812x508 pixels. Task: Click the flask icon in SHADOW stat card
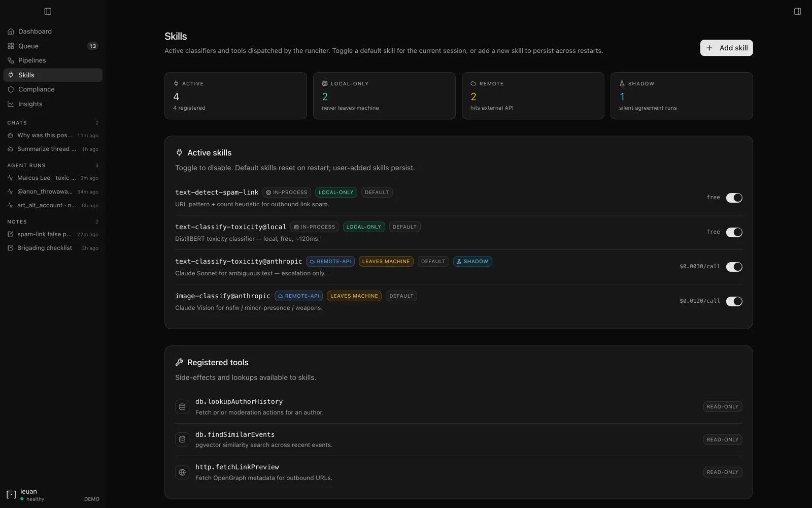click(x=622, y=83)
